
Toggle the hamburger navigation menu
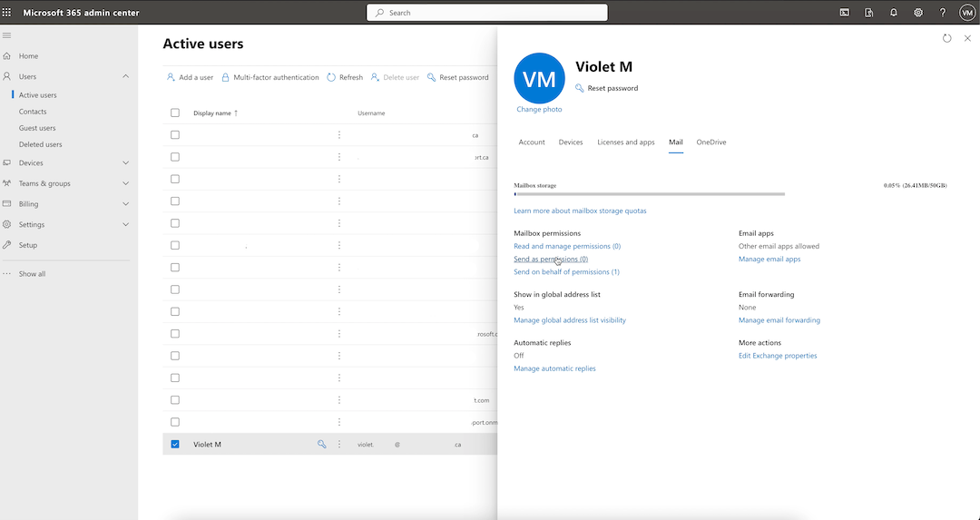pos(7,34)
